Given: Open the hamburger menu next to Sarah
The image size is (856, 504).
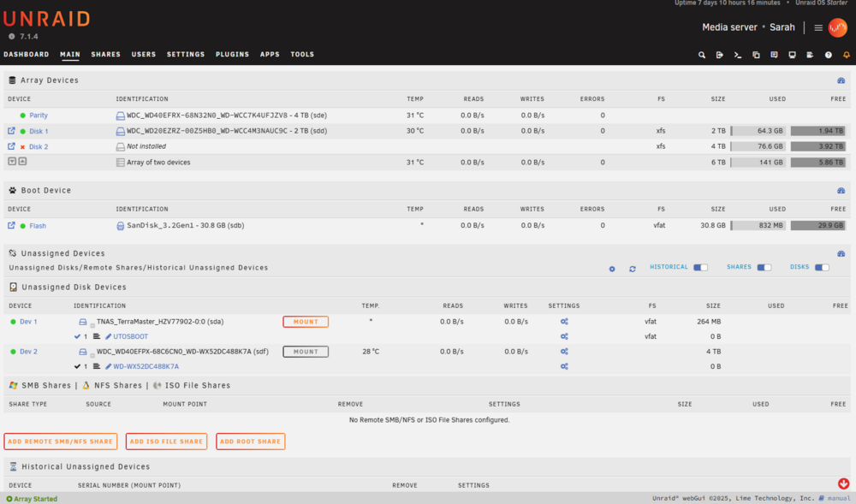Looking at the screenshot, I should 818,28.
